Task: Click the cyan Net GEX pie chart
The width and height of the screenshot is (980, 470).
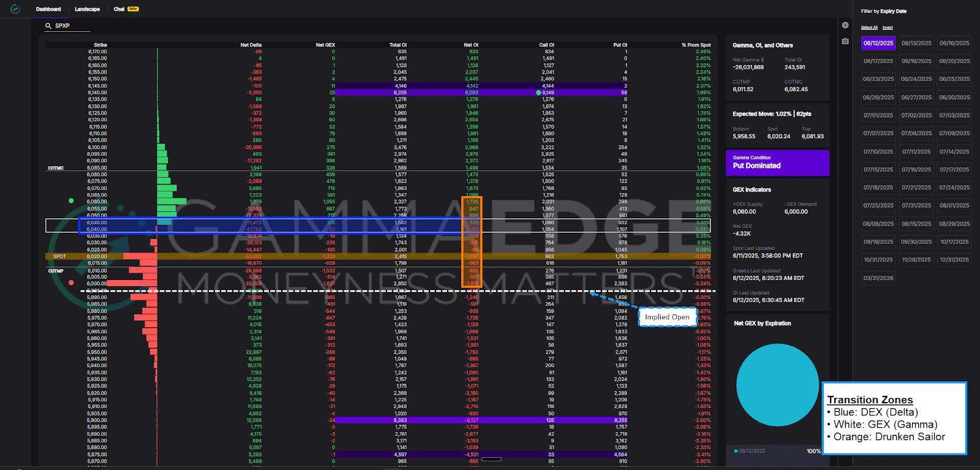Action: click(x=777, y=385)
